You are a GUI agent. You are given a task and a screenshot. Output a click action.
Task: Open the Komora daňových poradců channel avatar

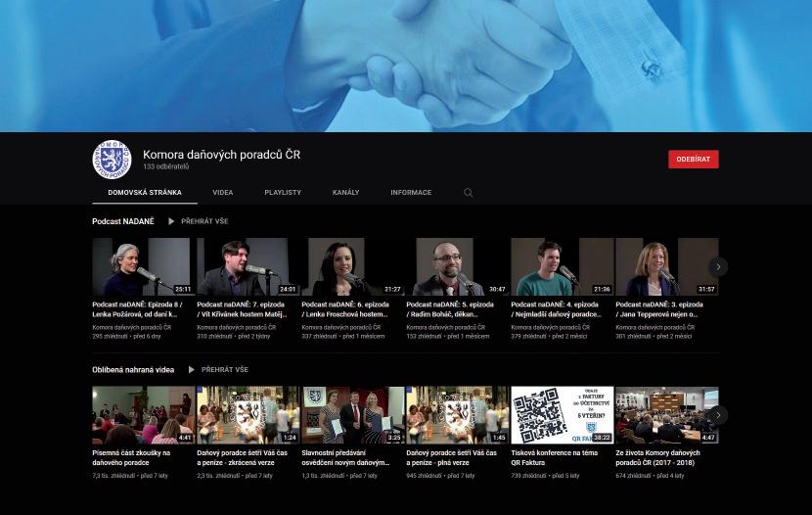point(112,160)
